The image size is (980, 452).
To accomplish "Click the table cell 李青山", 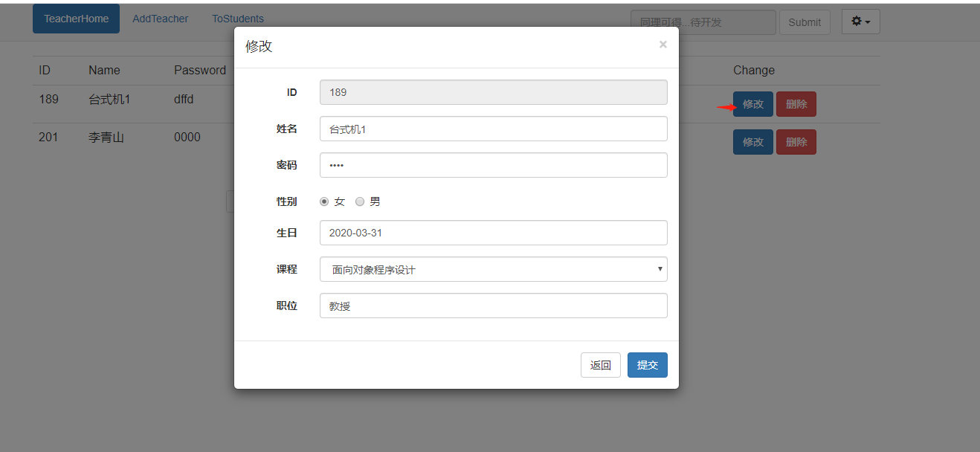I will click(x=106, y=138).
